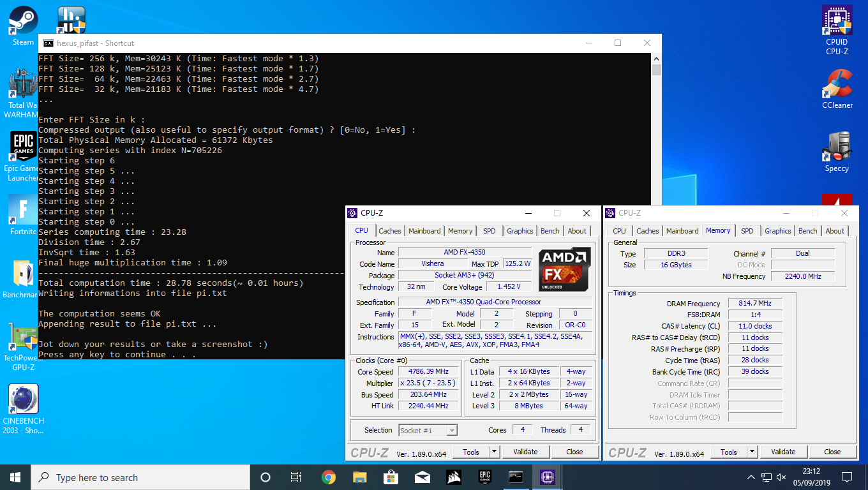Screen dimensions: 868x490
Task: Open the Socket #1 selection dropdown
Action: pyautogui.click(x=428, y=431)
